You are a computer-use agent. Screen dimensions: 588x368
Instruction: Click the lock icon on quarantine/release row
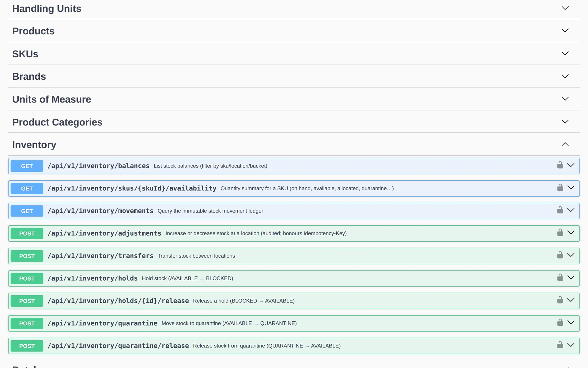(560, 345)
